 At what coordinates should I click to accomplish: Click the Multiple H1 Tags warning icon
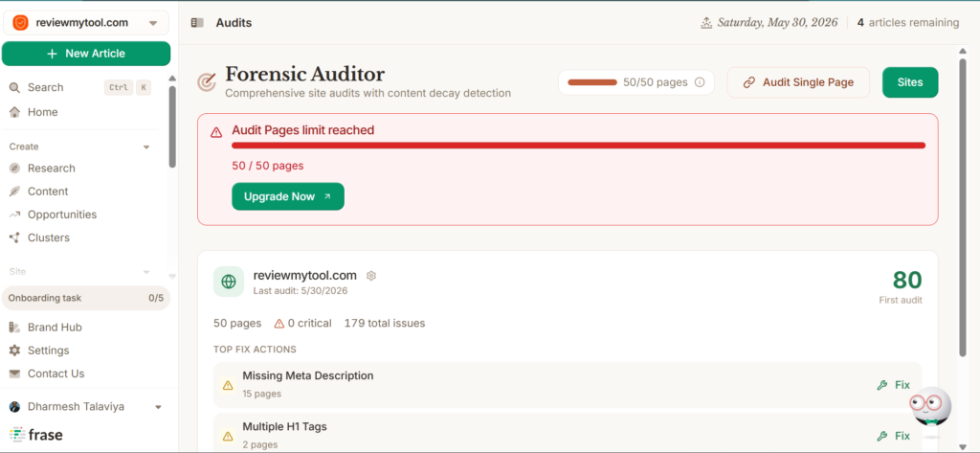(x=228, y=436)
